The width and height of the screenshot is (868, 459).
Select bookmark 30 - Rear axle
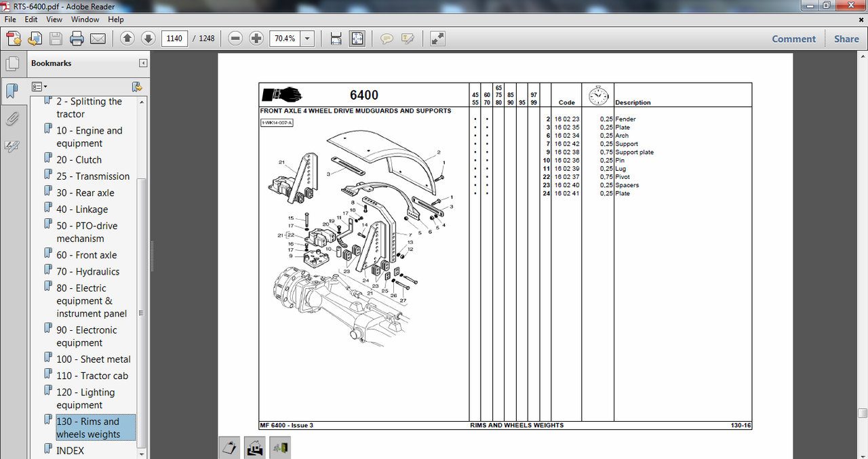(85, 193)
